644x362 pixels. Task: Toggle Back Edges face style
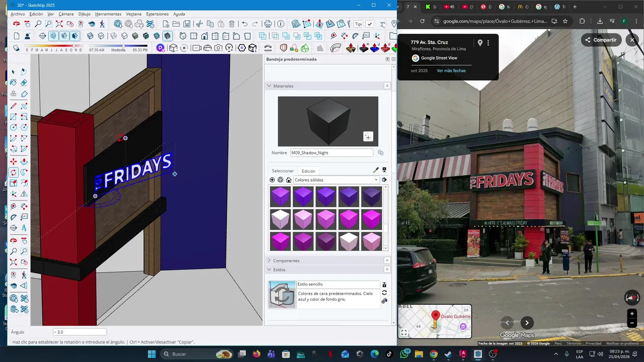click(x=101, y=36)
